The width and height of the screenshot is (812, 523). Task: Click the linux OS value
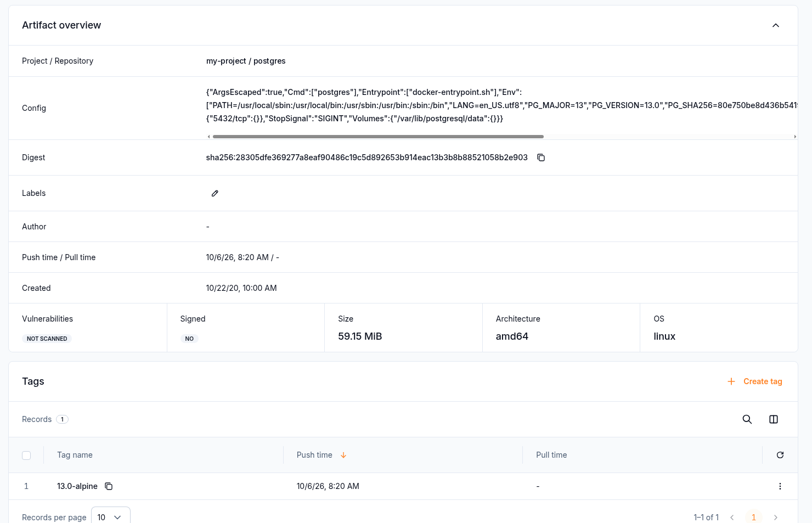664,336
